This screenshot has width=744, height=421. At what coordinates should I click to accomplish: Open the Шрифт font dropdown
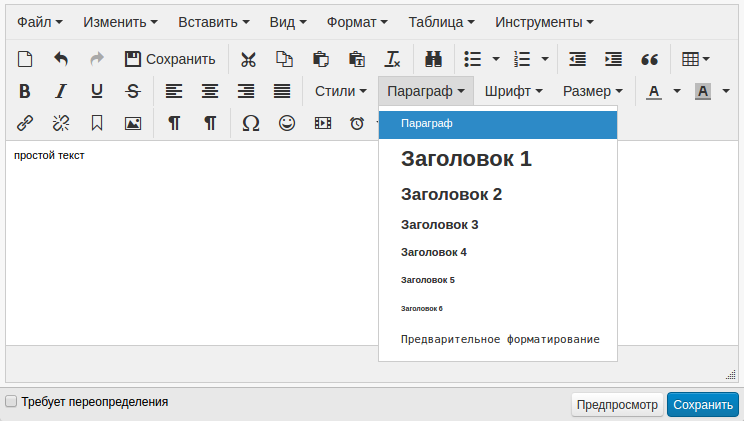point(513,91)
